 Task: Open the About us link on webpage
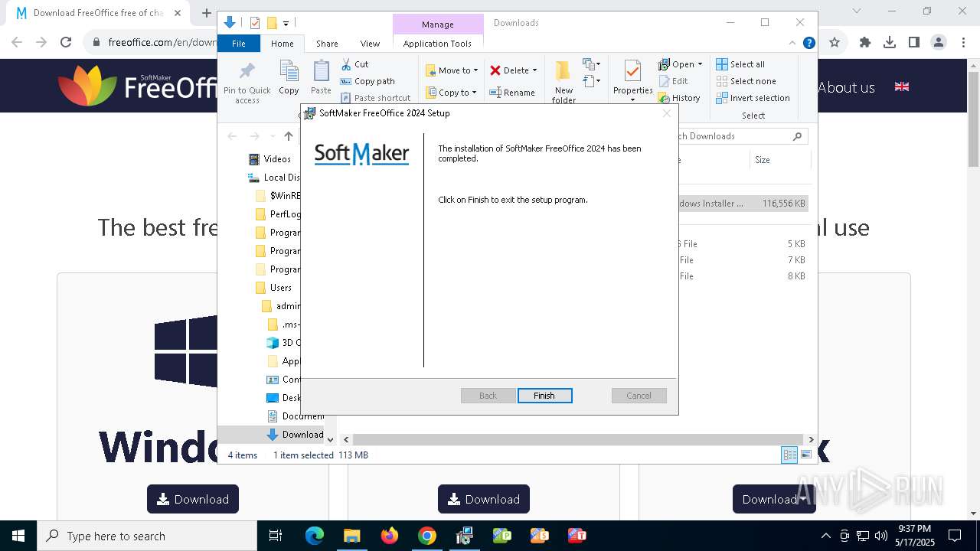tap(846, 87)
